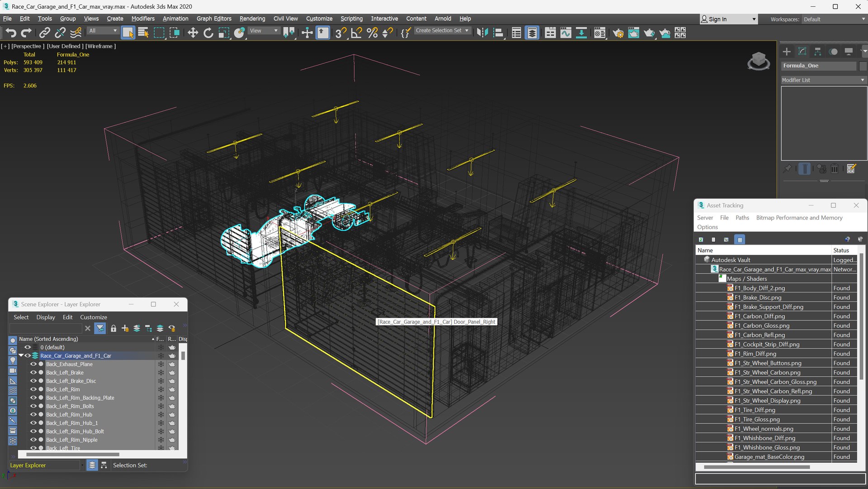The height and width of the screenshot is (489, 868).
Task: Toggle Window/Crossing selection mode
Action: 174,33
